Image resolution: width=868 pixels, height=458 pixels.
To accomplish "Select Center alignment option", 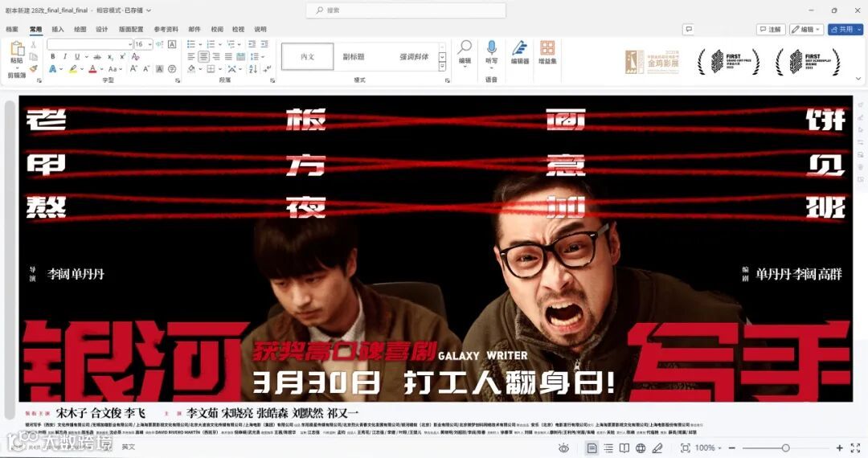I will [x=203, y=56].
